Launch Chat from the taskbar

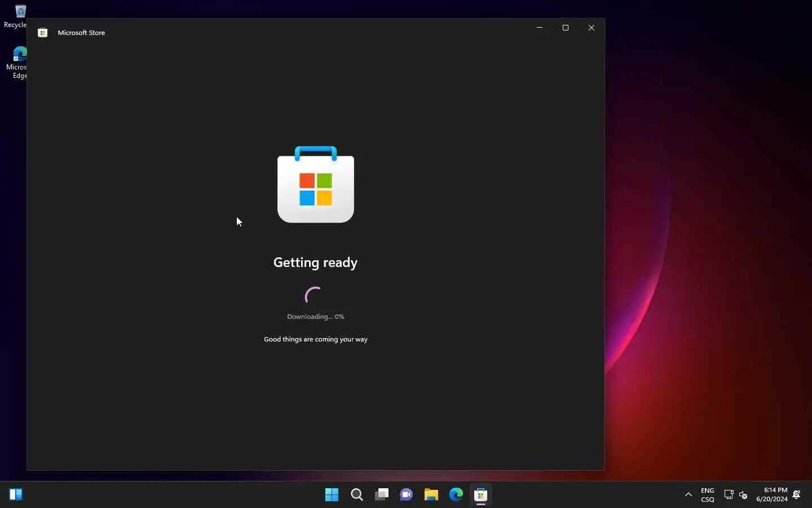[407, 495]
